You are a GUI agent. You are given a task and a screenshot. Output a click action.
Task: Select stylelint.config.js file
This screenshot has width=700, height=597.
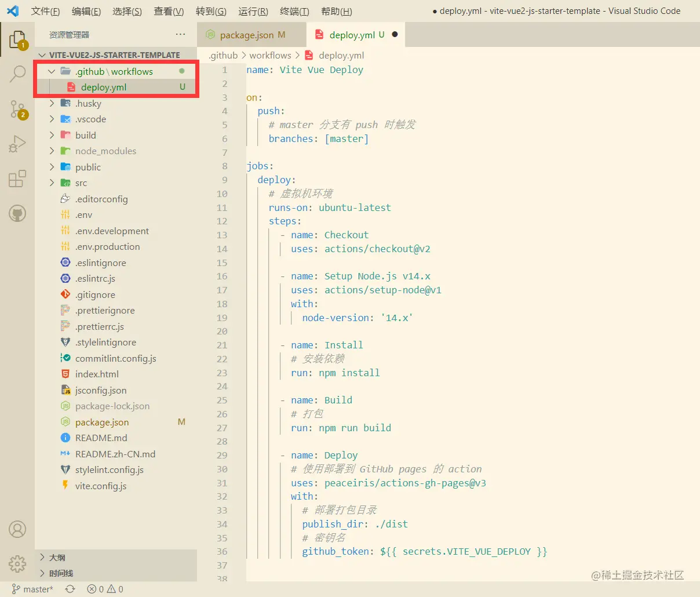[116, 469]
